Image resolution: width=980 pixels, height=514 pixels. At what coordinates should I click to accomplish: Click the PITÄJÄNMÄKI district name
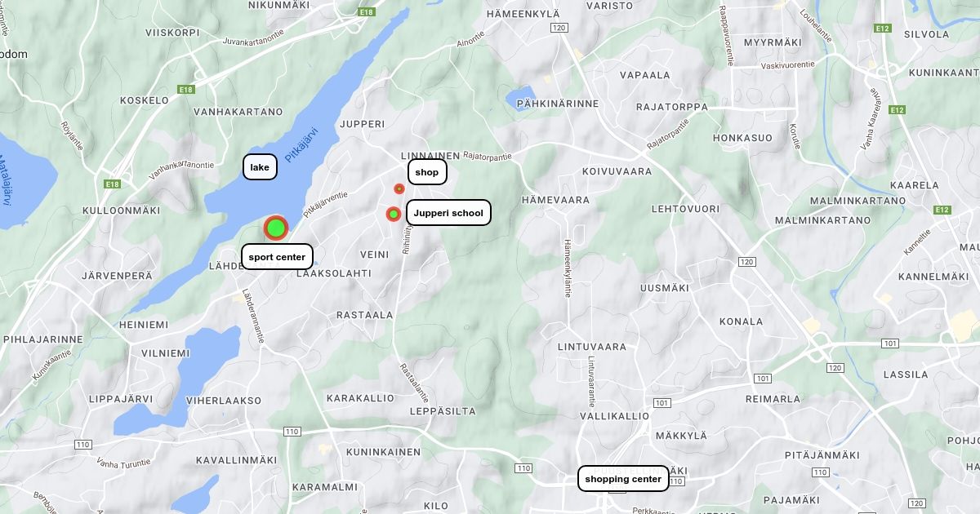(822, 455)
